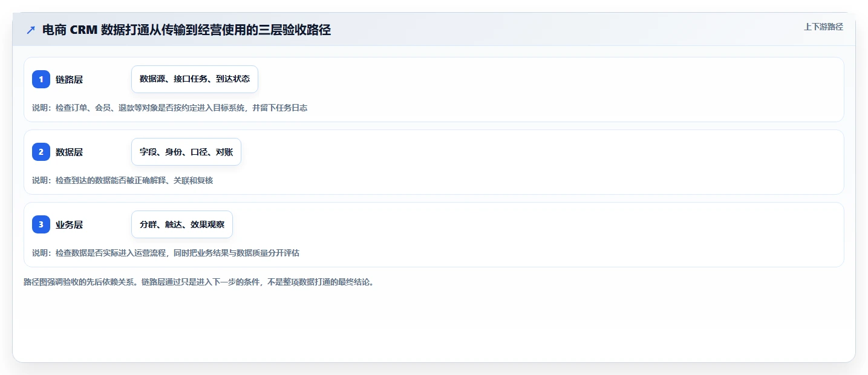Select the 数据源、接口任务、到达状态 chip
Image resolution: width=868 pixels, height=375 pixels.
(195, 79)
